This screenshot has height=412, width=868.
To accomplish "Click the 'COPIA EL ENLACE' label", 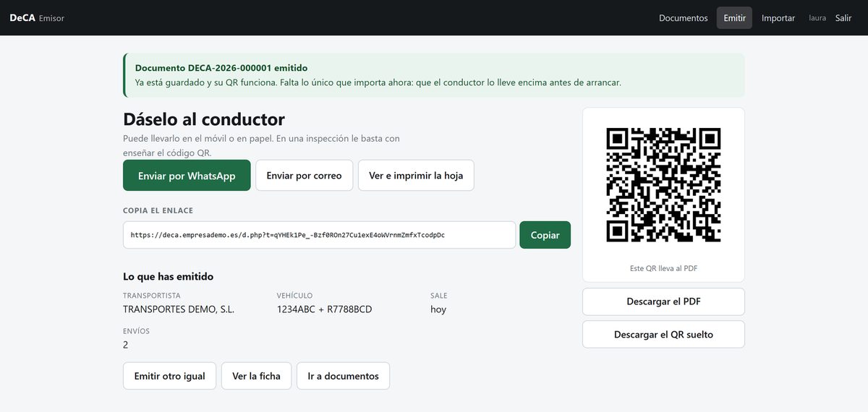I will 158,211.
